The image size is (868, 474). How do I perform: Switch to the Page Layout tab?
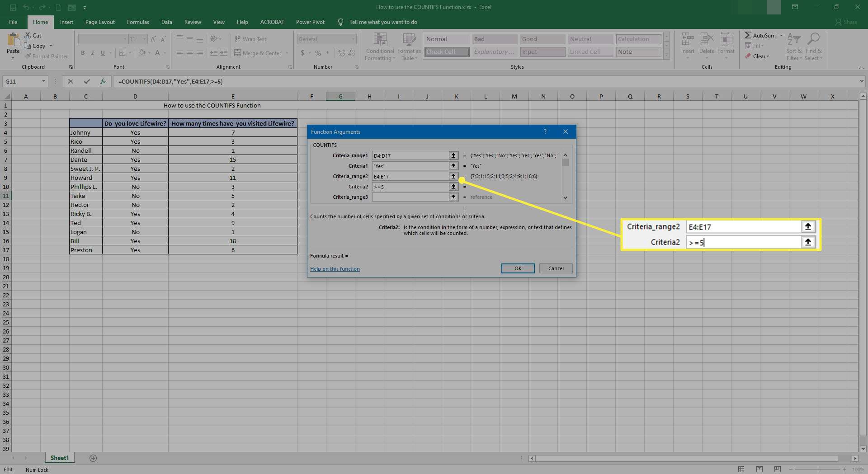tap(100, 22)
